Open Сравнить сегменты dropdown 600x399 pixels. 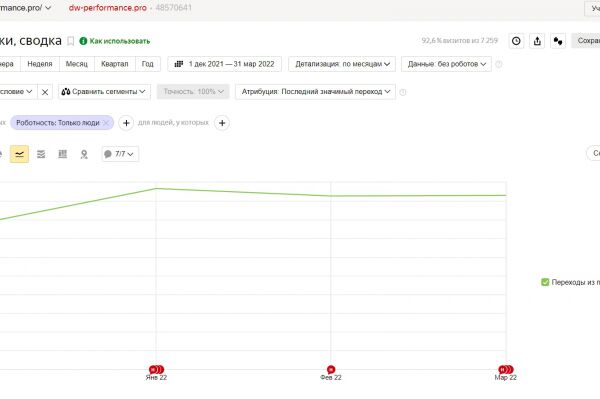tap(104, 92)
